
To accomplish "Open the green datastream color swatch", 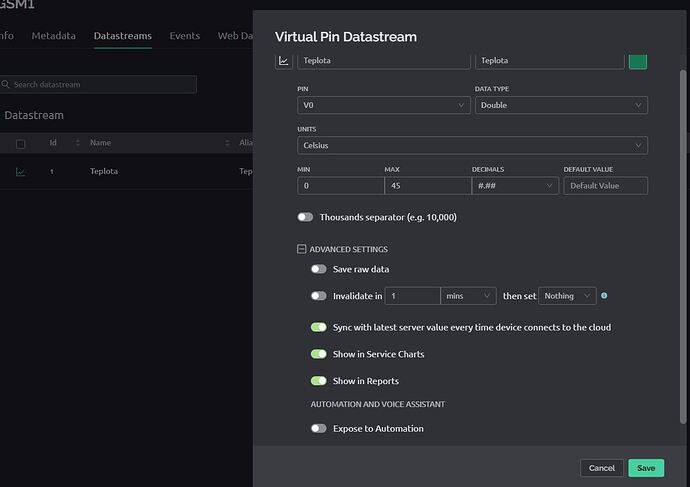I will [637, 61].
